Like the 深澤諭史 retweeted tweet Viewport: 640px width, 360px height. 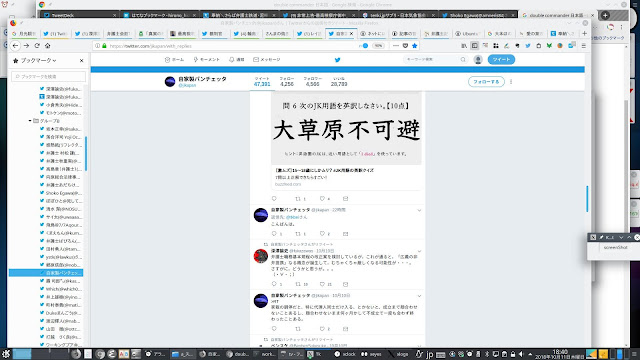[x=322, y=284]
